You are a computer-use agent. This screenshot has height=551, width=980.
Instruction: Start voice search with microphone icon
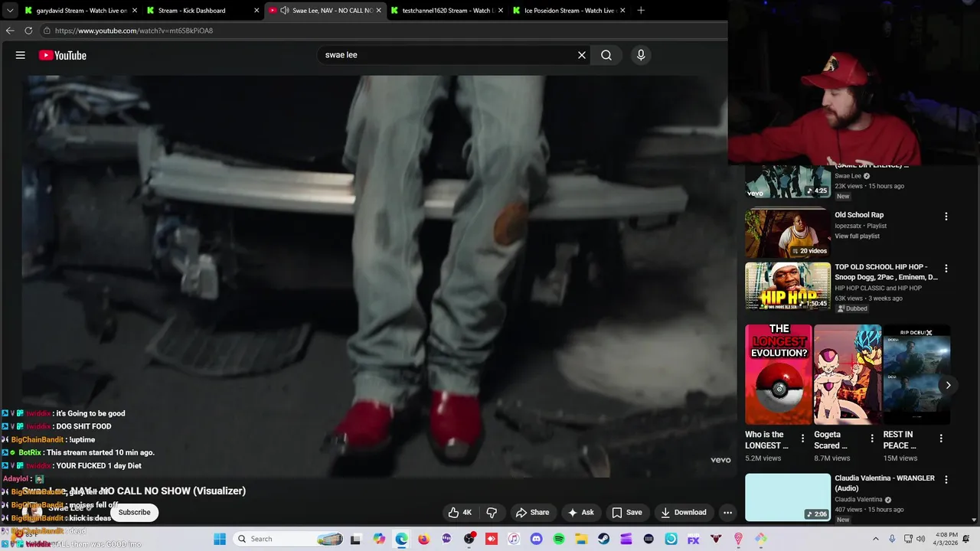[x=641, y=55]
